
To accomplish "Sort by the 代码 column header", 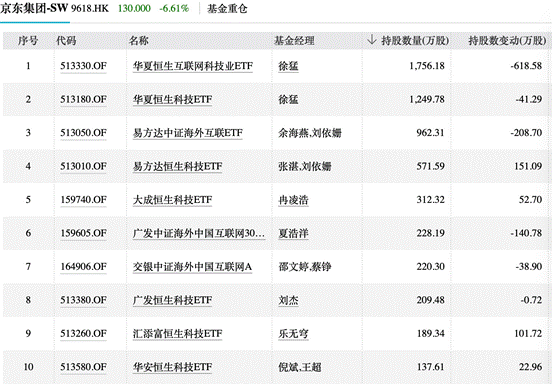I will 66,41.
